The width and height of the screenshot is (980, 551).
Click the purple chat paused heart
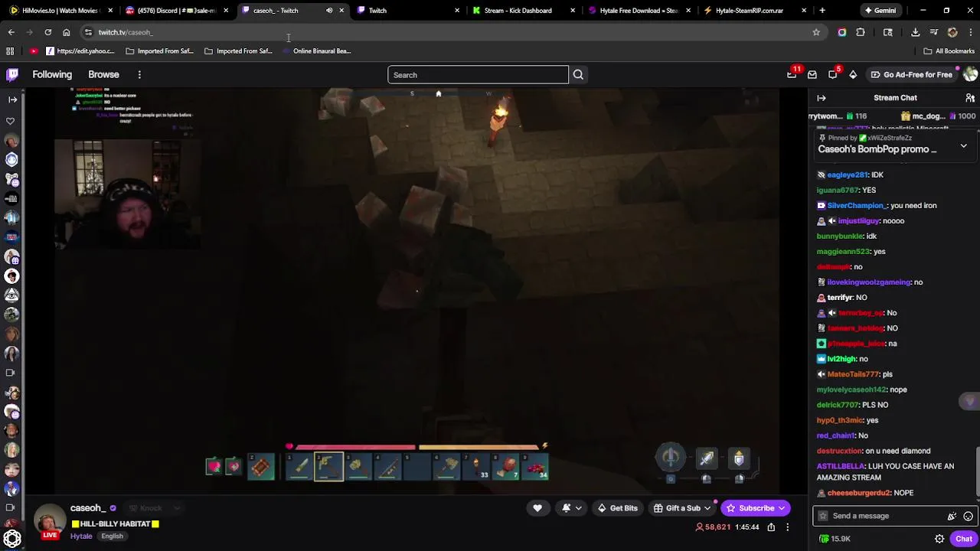pyautogui.click(x=970, y=401)
